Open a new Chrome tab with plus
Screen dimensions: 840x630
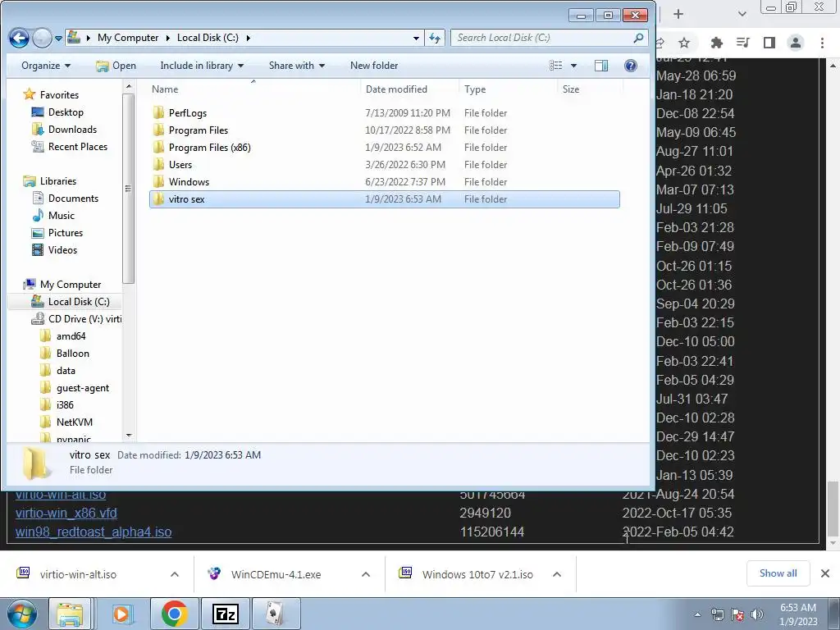(678, 14)
